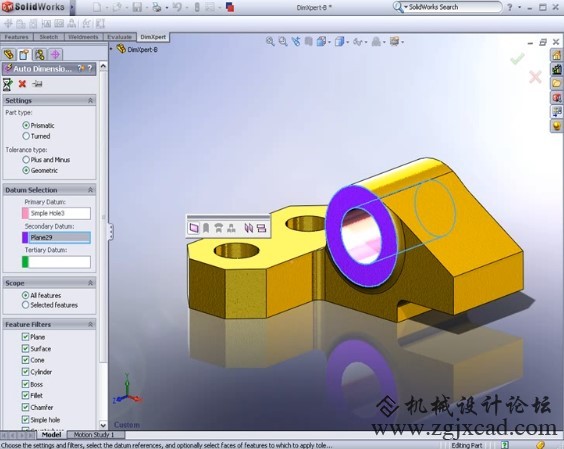Toggle the Surface feature filter
This screenshot has height=449, width=564.
tap(25, 348)
